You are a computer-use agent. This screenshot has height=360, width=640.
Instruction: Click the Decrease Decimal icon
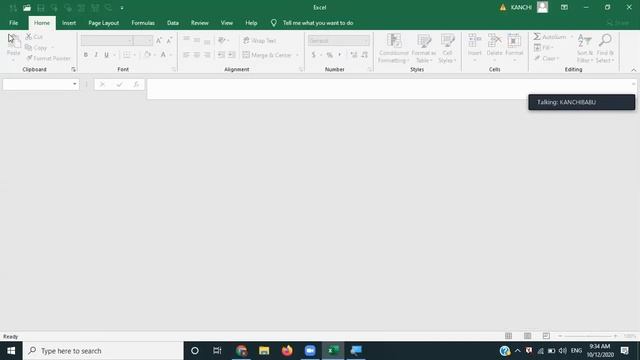364,55
